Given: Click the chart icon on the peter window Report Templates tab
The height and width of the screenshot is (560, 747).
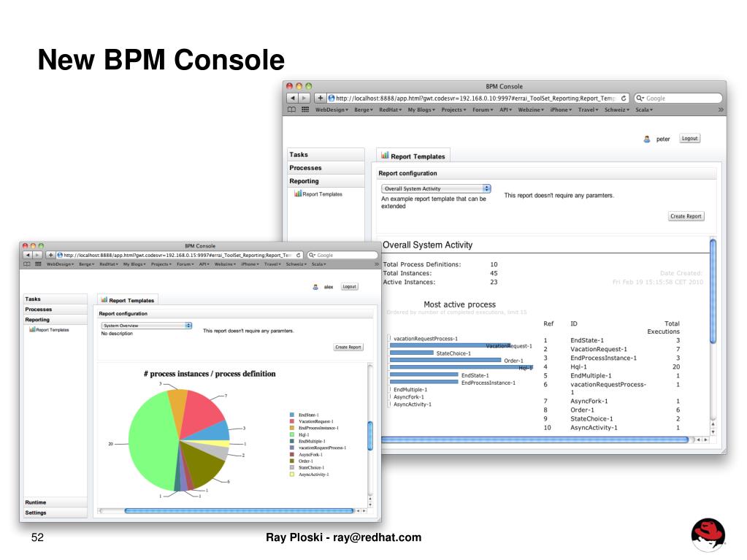Looking at the screenshot, I should [385, 156].
